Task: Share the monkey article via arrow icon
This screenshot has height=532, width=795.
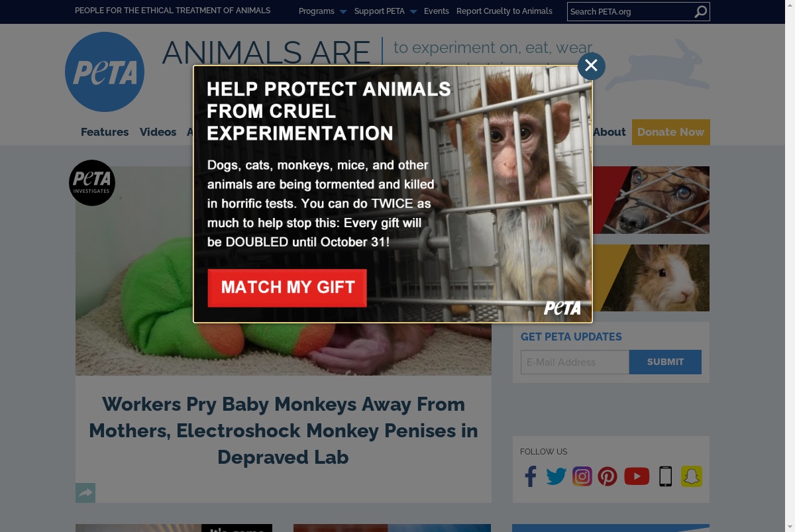Action: tap(85, 493)
